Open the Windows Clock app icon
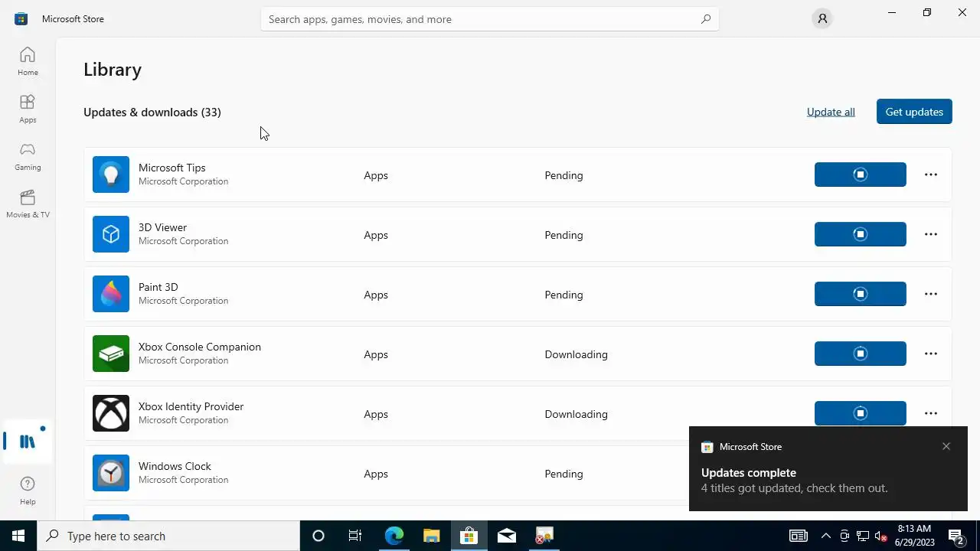 pos(111,473)
